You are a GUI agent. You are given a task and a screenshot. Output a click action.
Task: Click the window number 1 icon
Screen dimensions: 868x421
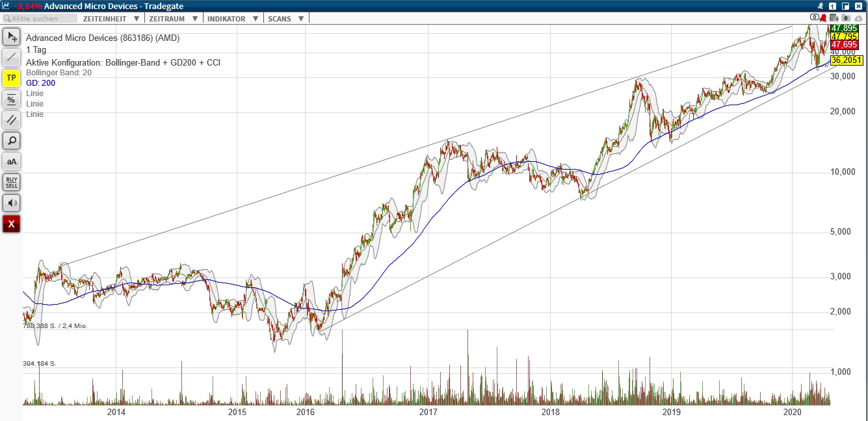point(832,6)
